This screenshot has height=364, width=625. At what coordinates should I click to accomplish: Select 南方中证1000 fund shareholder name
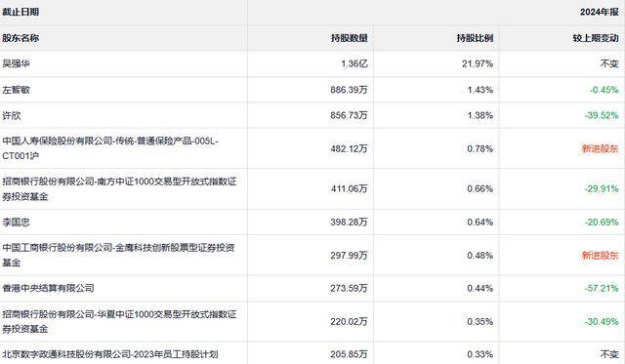click(119, 188)
